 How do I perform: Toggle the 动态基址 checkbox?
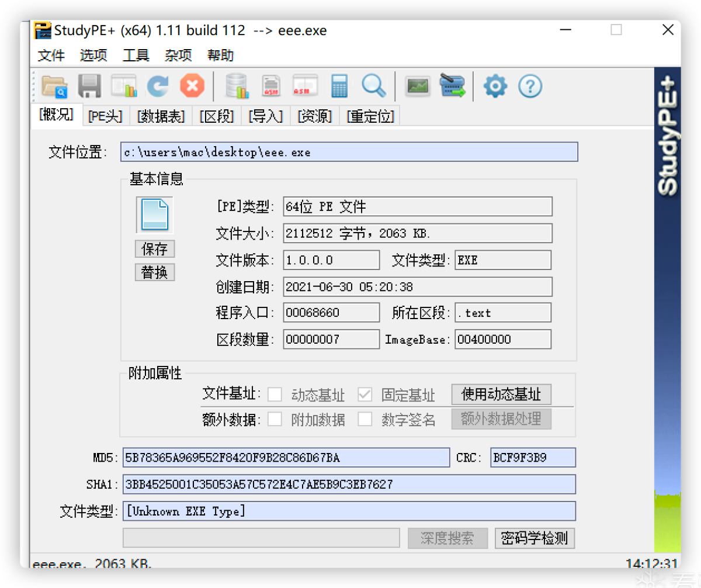coord(275,395)
